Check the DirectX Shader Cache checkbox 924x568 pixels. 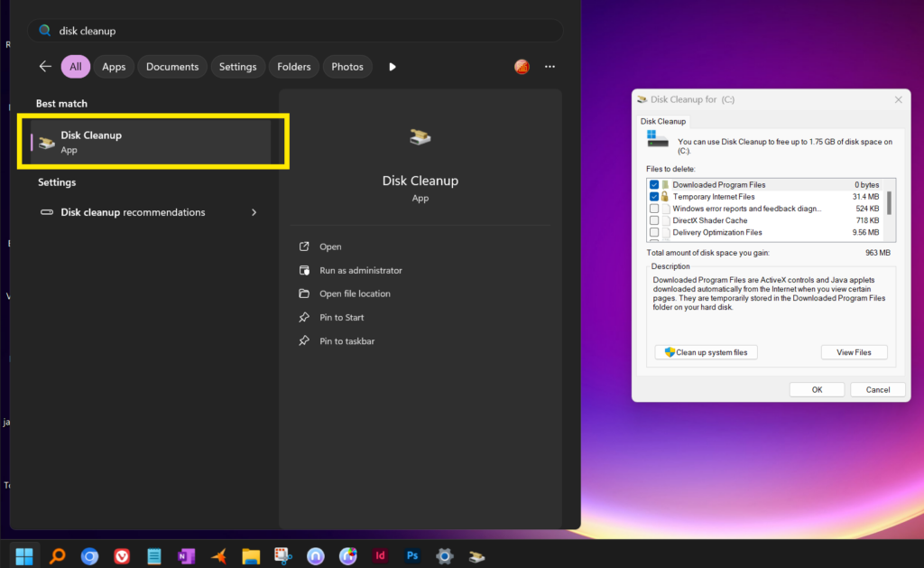[654, 220]
